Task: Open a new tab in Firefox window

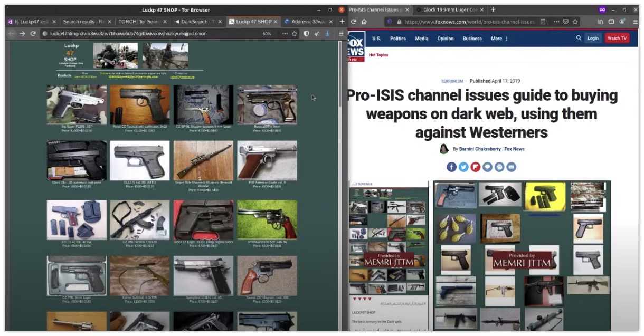Action: click(493, 9)
